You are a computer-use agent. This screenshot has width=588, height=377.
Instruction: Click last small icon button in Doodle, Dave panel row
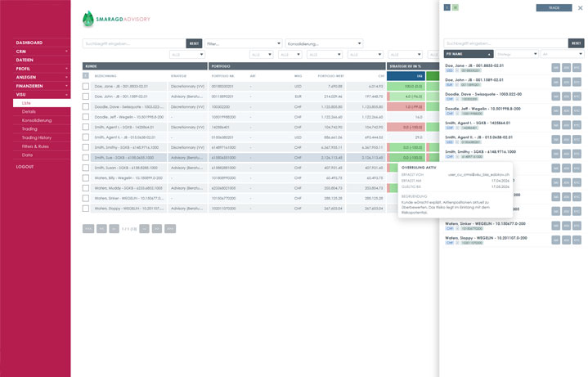(577, 97)
